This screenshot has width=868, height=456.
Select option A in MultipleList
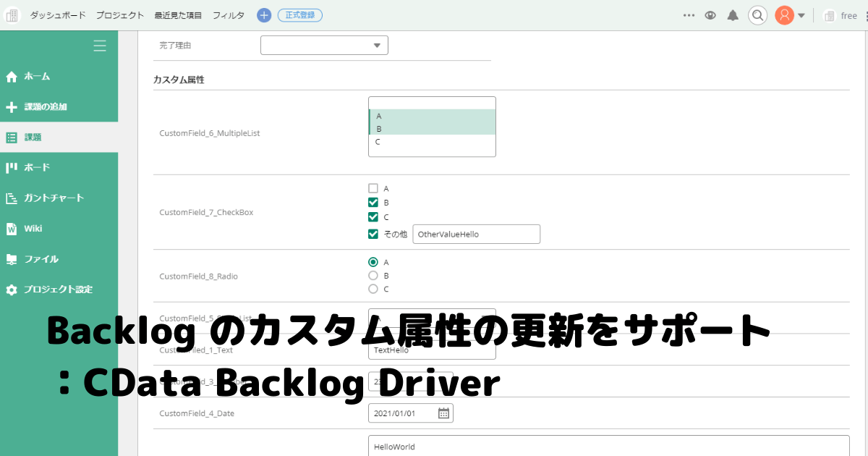pos(432,116)
